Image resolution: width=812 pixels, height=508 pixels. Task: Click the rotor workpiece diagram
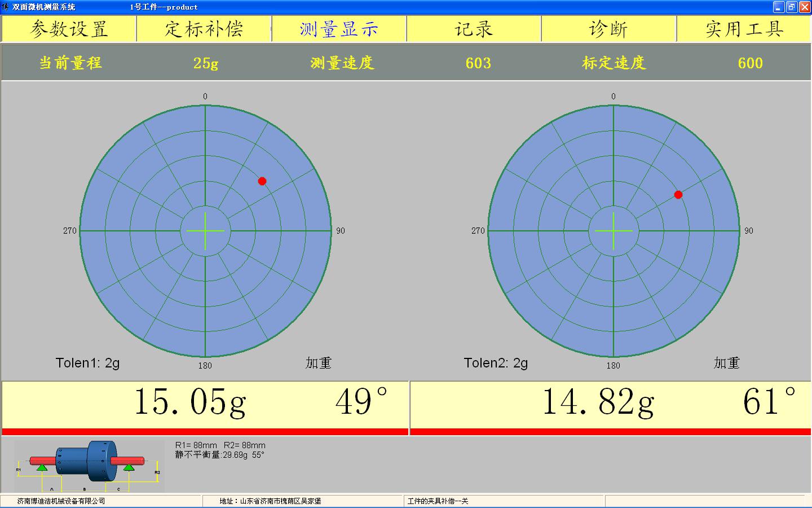coord(88,466)
